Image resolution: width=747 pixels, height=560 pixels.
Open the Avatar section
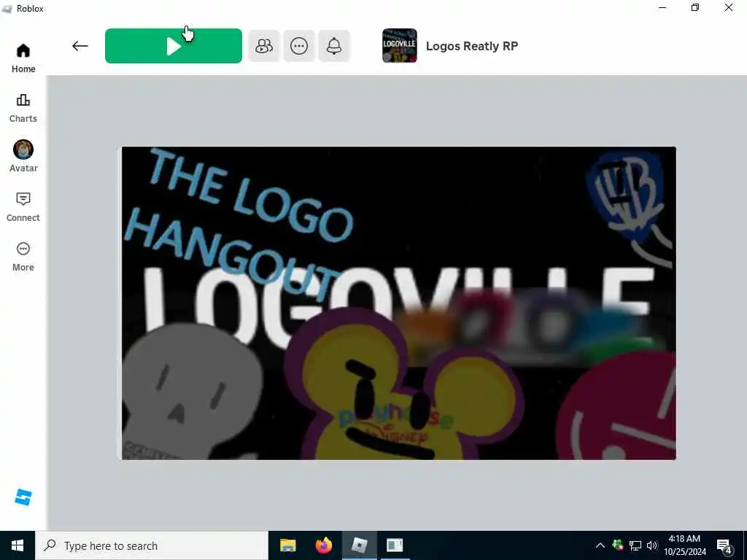pyautogui.click(x=23, y=156)
